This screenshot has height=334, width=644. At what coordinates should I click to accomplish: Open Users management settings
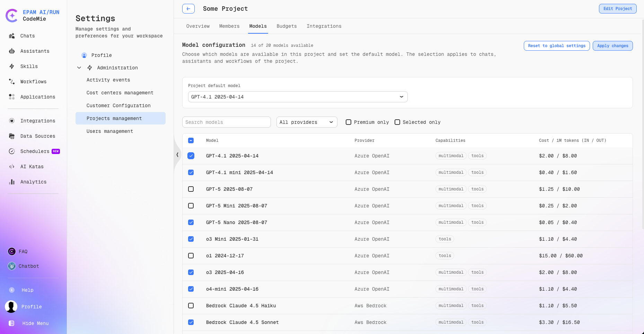coord(121,131)
